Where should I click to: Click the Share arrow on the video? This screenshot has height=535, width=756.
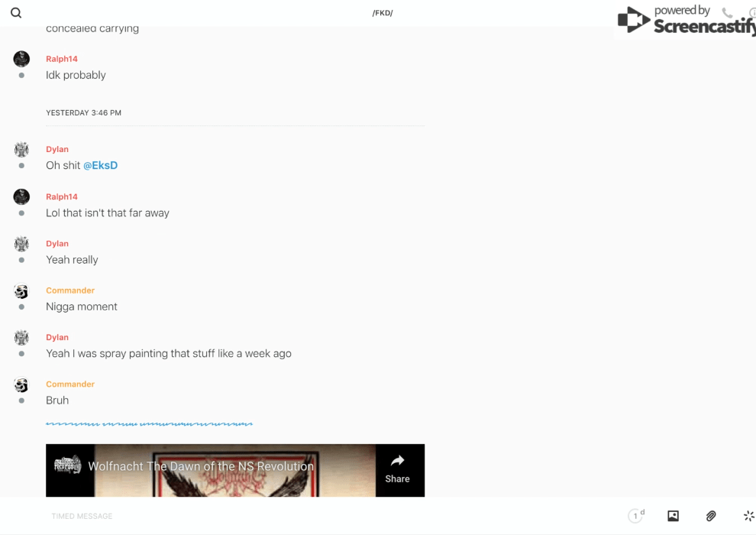click(x=397, y=468)
